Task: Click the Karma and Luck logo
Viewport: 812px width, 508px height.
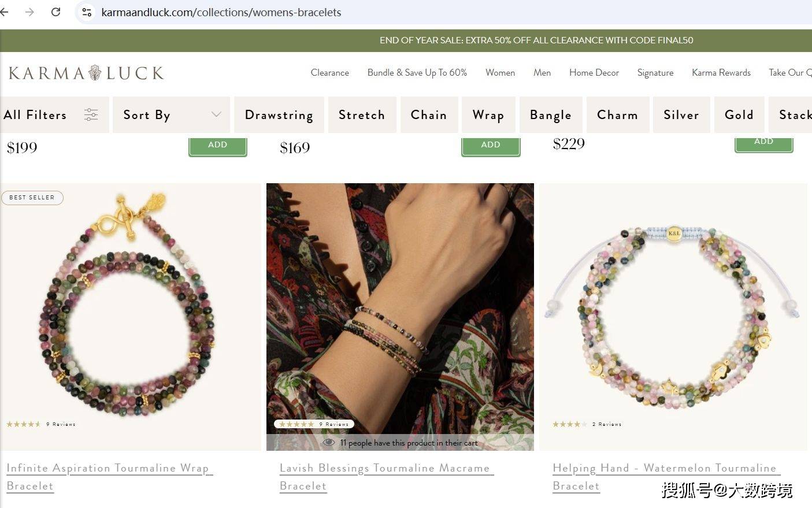Action: tap(86, 73)
